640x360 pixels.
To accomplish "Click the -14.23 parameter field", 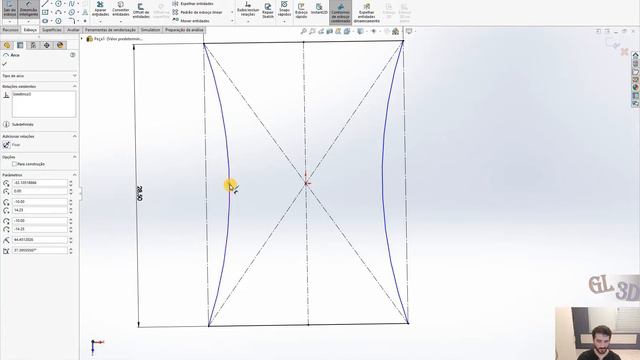I will click(x=40, y=229).
